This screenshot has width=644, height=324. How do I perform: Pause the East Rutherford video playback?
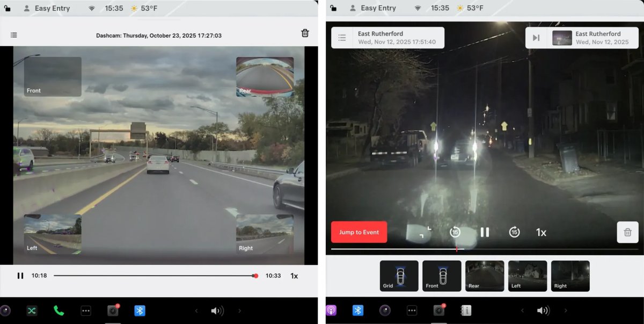click(x=485, y=232)
